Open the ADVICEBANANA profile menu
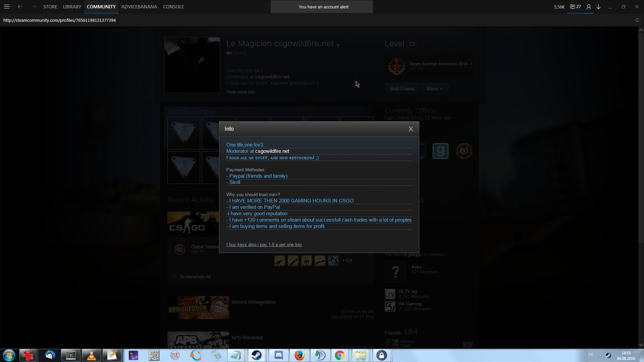 pos(139,7)
